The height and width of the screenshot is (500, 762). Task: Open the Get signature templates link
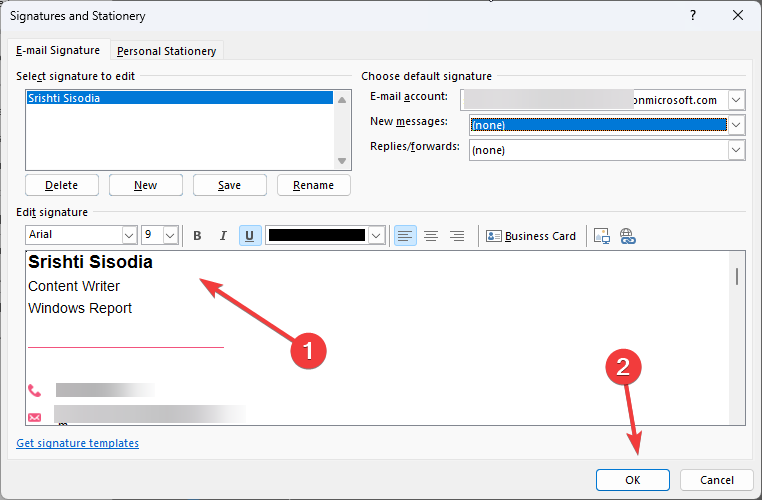[78, 443]
